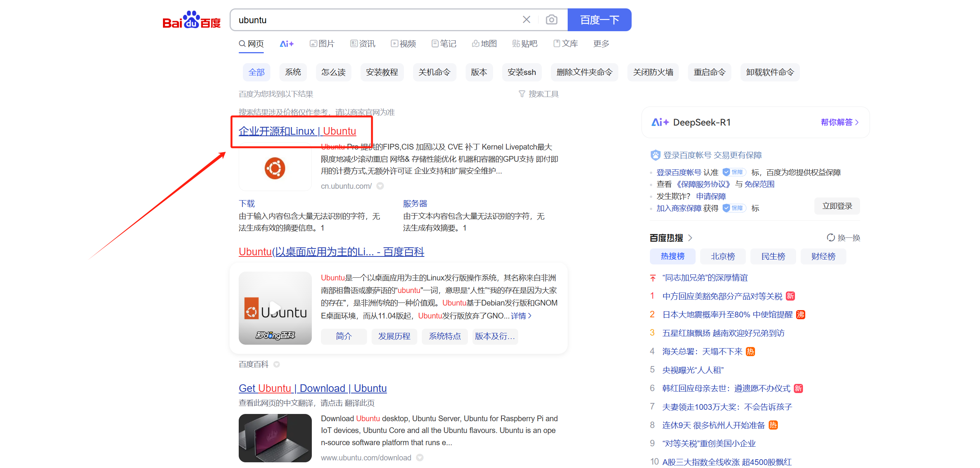Viewport: 980px width, 468px height.
Task: Open the 下载 sublink
Action: click(x=247, y=204)
